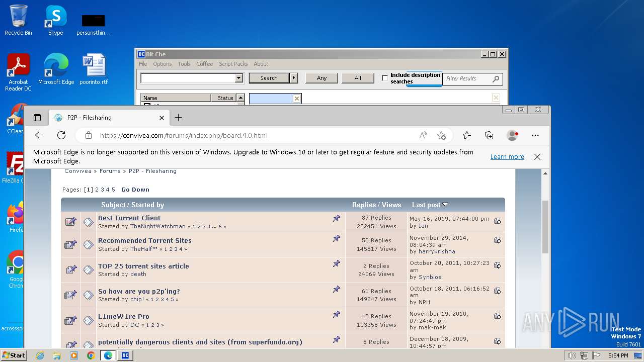Viewport: 644px width, 362px height.
Task: Open the Edge profile avatar
Action: click(x=512, y=135)
